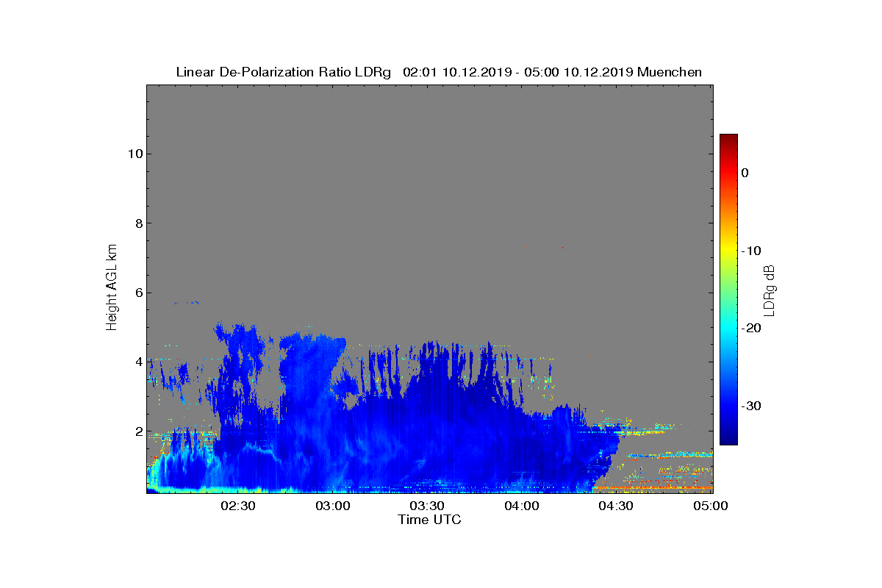This screenshot has width=882, height=588.
Task: Click the height tick label 10
Action: coord(134,154)
